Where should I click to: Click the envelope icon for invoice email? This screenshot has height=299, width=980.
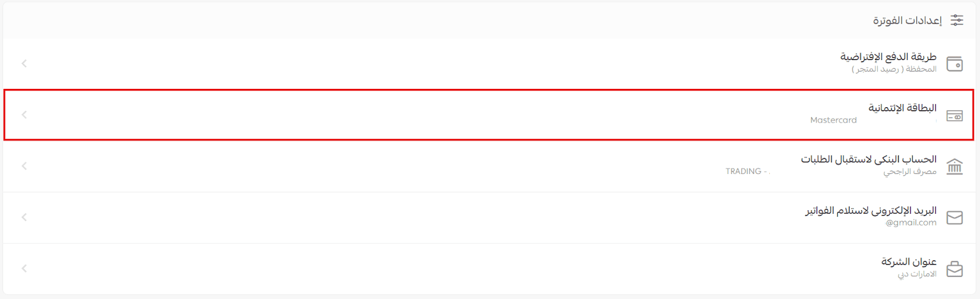coord(954,218)
